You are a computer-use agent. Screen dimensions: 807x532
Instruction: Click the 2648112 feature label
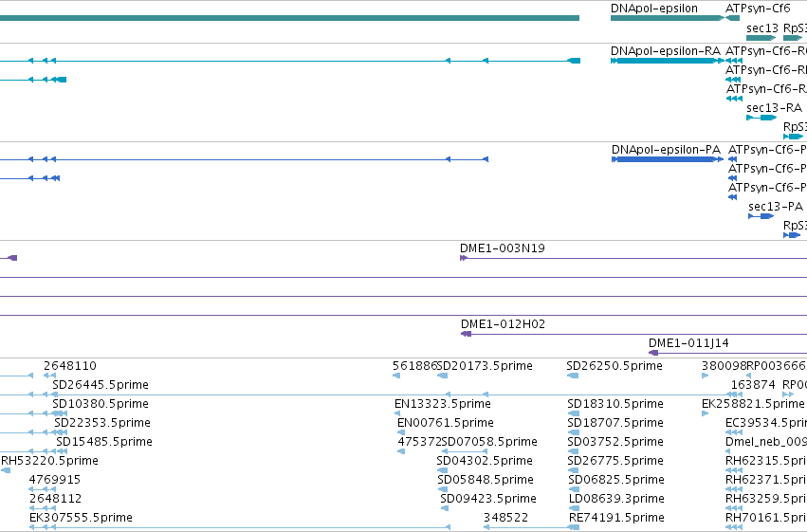(56, 499)
